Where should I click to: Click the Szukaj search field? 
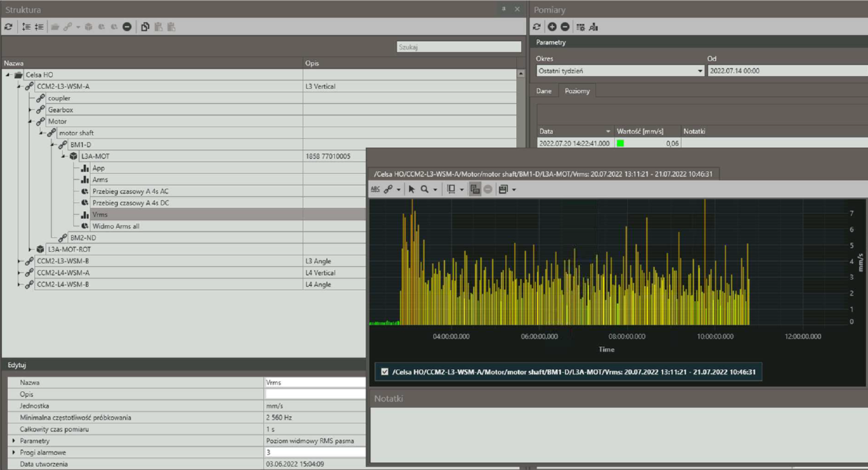(x=458, y=47)
